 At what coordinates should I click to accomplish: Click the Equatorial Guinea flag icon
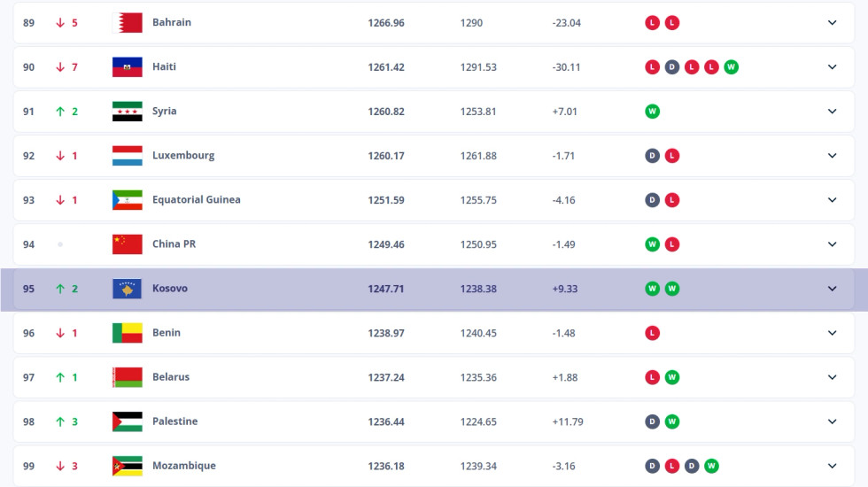[x=128, y=200]
